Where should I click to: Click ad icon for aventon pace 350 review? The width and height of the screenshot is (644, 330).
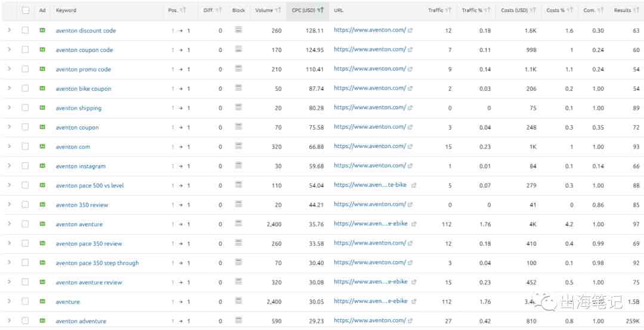(42, 243)
